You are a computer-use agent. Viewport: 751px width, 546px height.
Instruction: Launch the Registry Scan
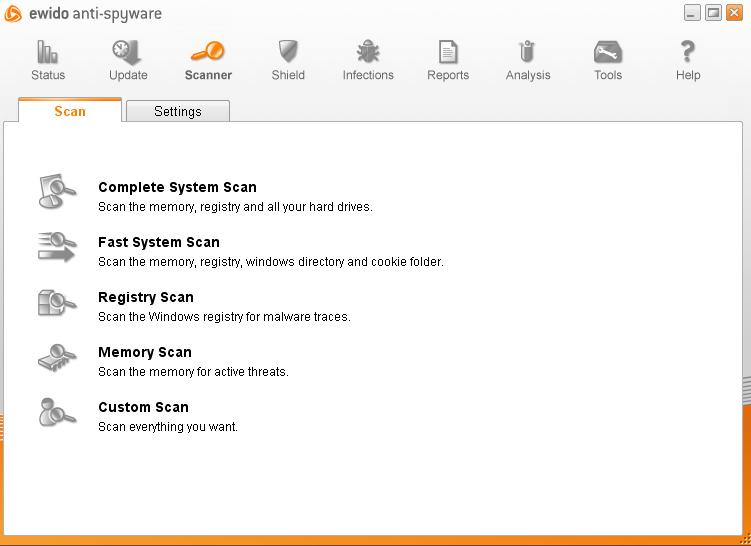(146, 297)
